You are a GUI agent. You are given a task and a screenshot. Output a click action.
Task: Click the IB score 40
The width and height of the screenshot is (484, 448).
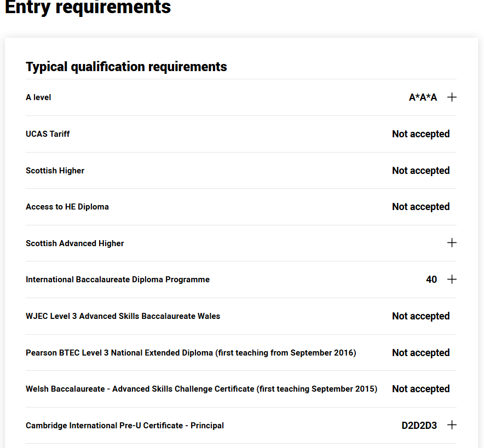click(431, 280)
